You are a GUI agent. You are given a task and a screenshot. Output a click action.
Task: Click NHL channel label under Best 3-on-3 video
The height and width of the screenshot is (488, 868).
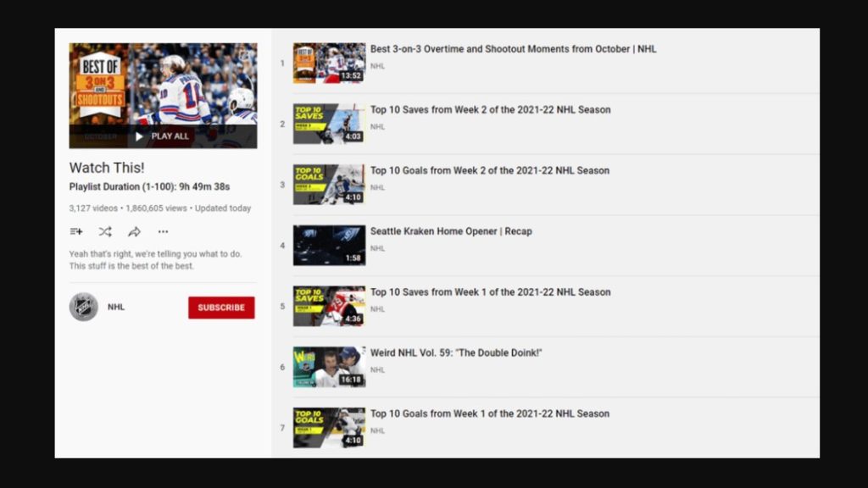[377, 66]
